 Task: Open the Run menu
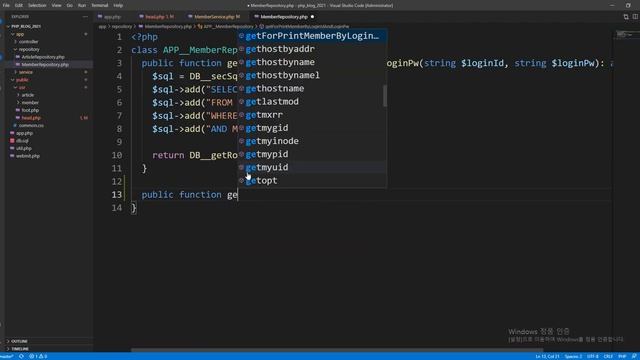point(82,5)
